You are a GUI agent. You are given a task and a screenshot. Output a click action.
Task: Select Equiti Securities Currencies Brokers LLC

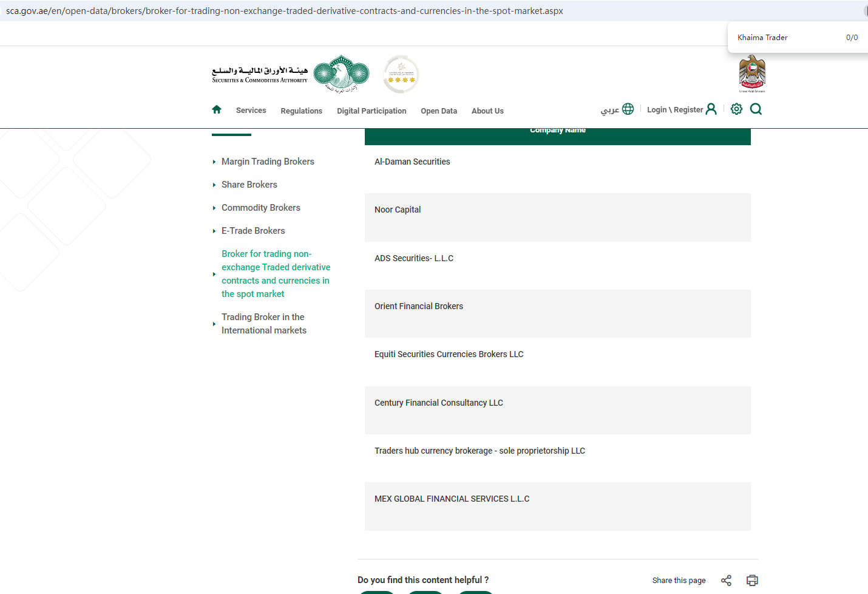(558, 362)
